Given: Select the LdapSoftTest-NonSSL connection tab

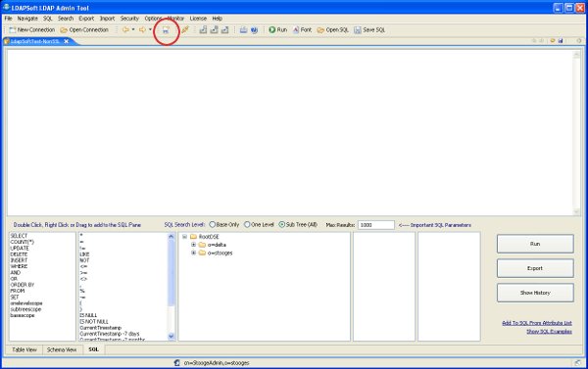Looking at the screenshot, I should click(x=35, y=41).
